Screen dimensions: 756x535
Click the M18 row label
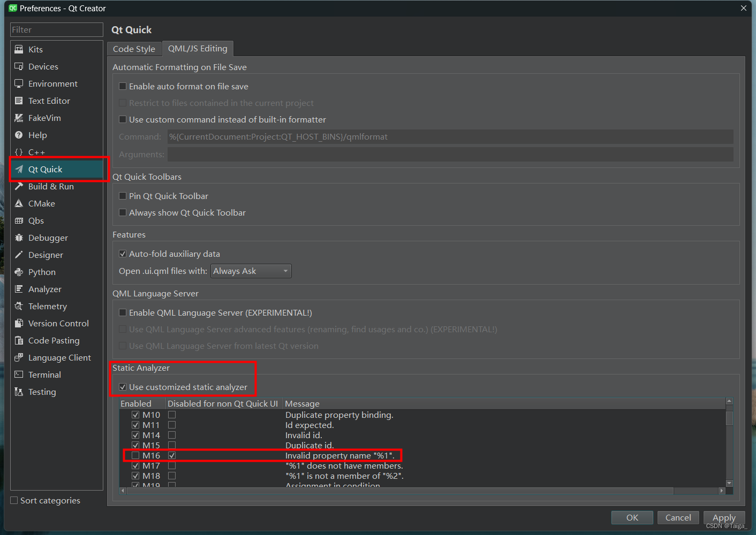(151, 476)
